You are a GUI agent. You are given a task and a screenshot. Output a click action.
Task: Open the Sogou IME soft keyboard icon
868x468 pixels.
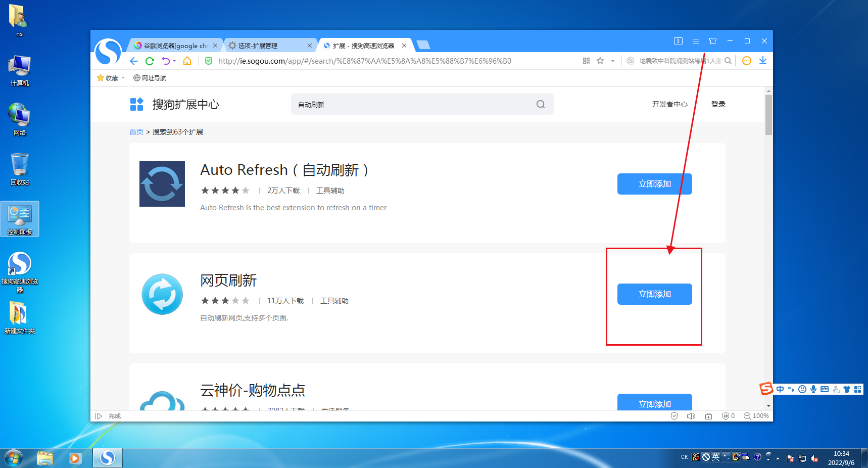click(825, 389)
